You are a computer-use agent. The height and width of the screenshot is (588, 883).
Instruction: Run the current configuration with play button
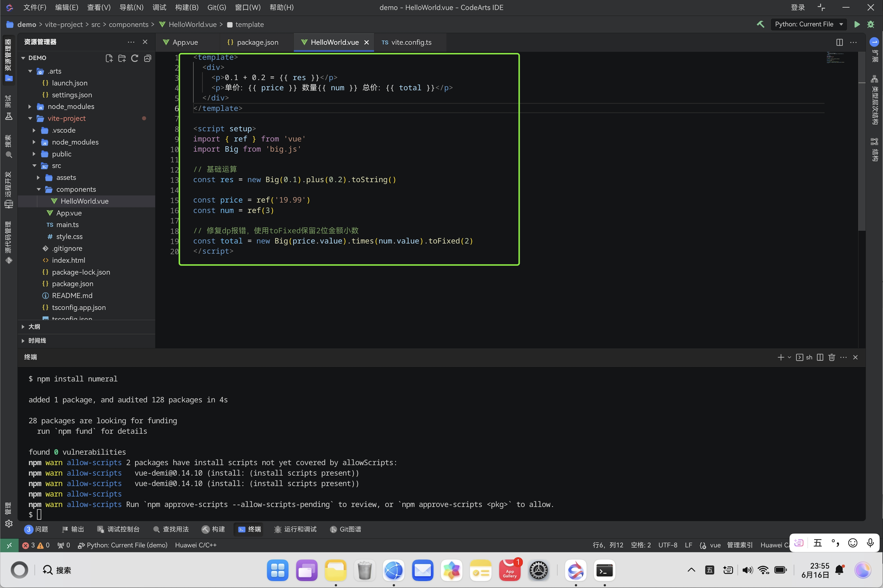[857, 24]
